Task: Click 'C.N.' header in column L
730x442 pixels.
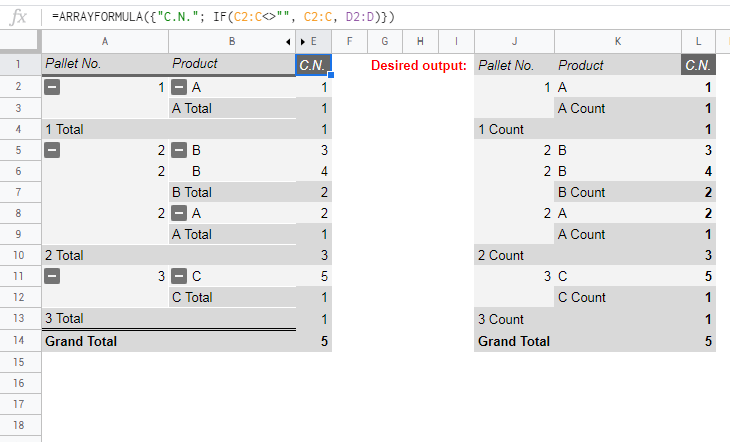Action: [x=698, y=65]
